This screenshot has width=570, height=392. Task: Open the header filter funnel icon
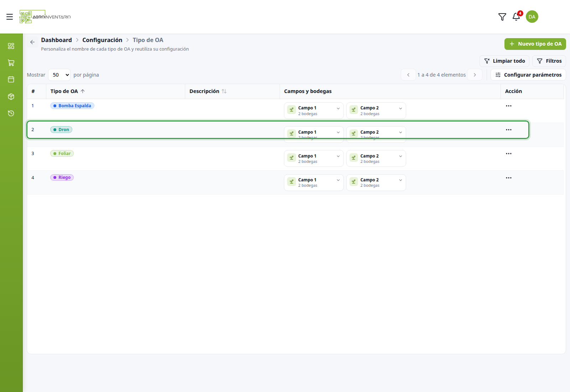(502, 17)
